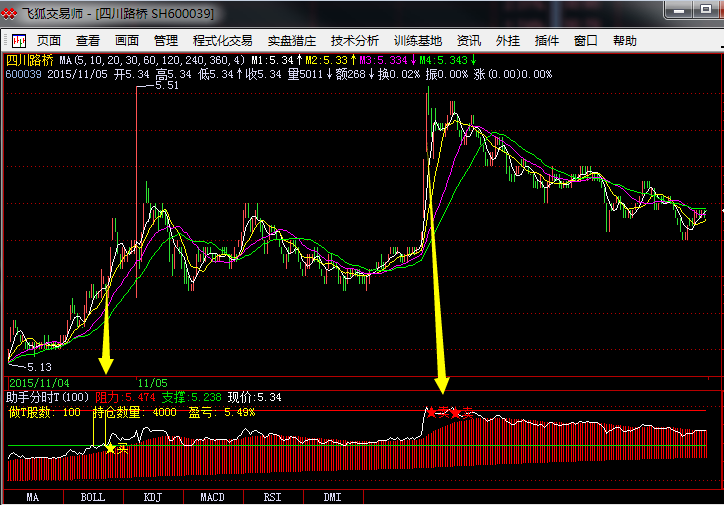The image size is (724, 505).
Task: Click the Feihu Trader app logo icon
Action: tap(11, 13)
